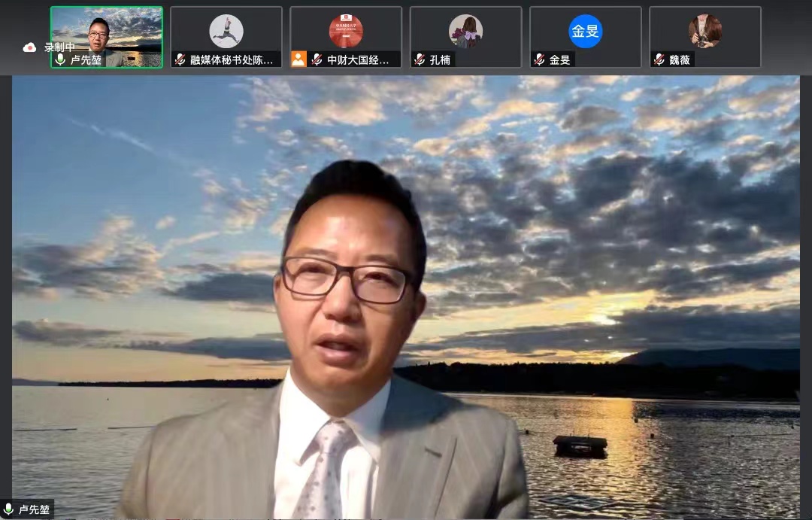Click muted mic icon beside 魏薇

coord(659,59)
